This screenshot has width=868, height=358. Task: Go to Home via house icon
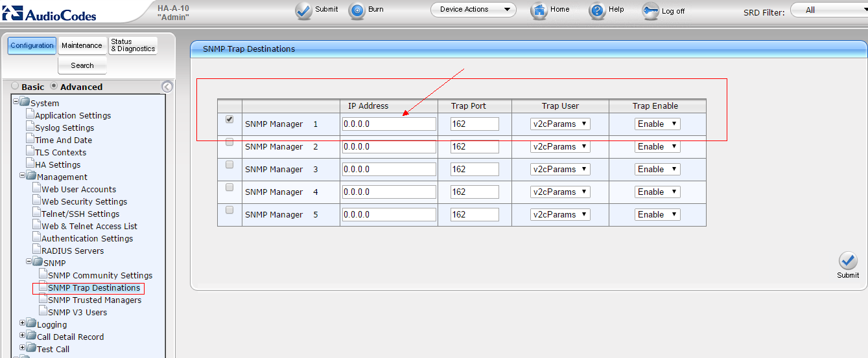[539, 10]
